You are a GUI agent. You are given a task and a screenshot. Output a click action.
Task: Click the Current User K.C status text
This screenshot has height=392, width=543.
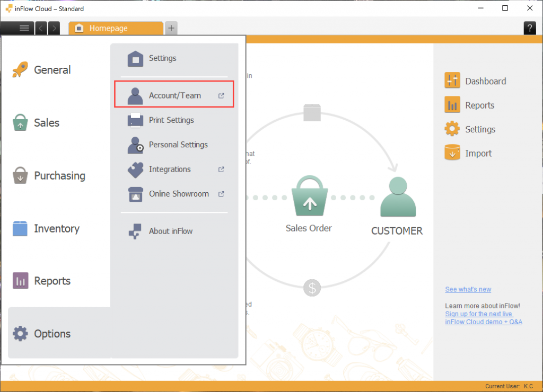click(509, 386)
